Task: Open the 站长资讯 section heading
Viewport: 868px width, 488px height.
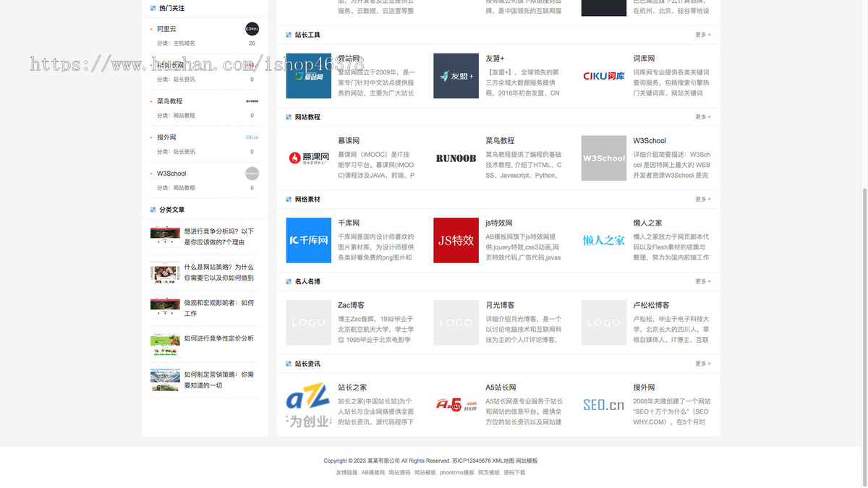Action: pos(307,364)
